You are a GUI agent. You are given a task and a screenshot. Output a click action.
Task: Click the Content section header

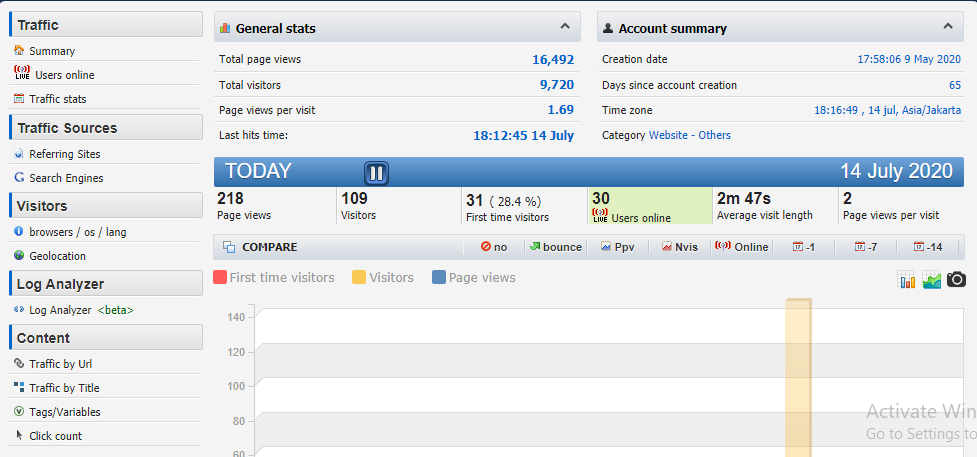point(106,337)
